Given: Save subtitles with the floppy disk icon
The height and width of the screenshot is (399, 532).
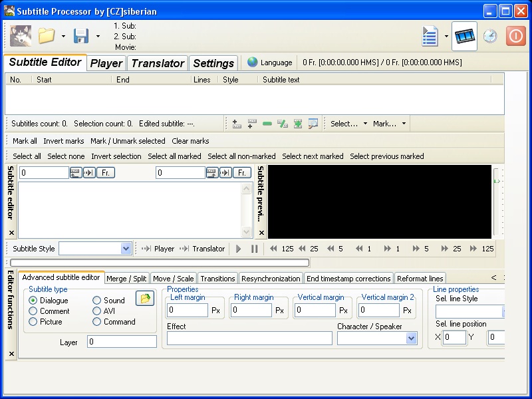Looking at the screenshot, I should (81, 36).
